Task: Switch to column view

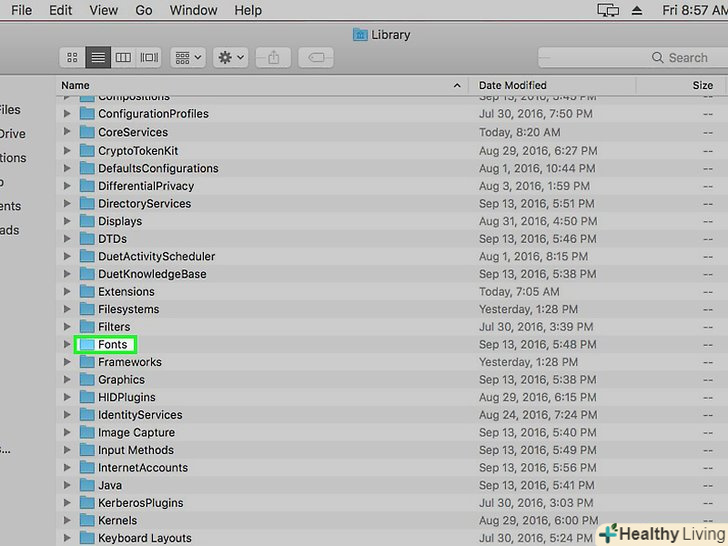Action: pos(123,58)
